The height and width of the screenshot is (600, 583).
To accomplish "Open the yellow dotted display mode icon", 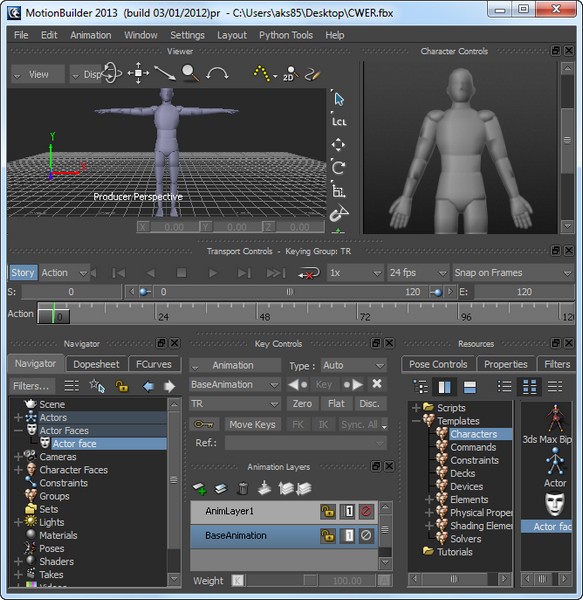I will tap(262, 73).
